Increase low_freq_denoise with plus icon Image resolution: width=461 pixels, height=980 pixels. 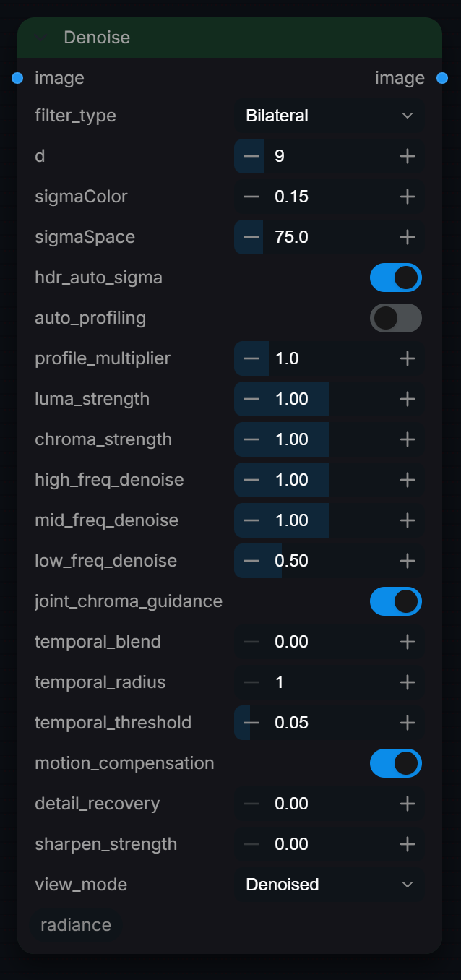tap(408, 561)
